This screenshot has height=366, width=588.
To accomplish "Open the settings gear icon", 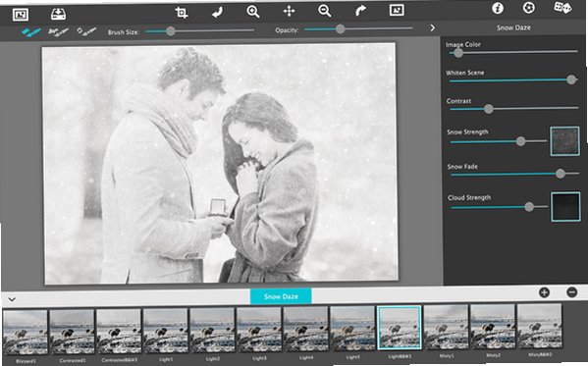I will [529, 8].
